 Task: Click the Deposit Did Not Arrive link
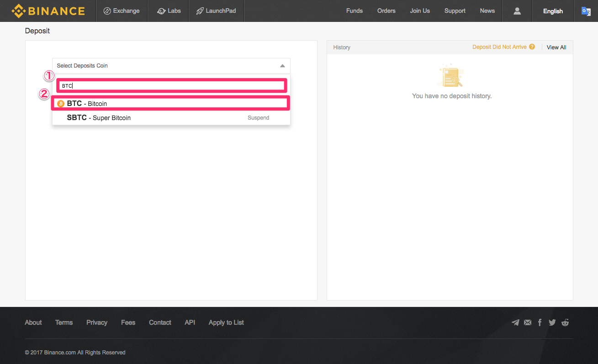pos(499,47)
